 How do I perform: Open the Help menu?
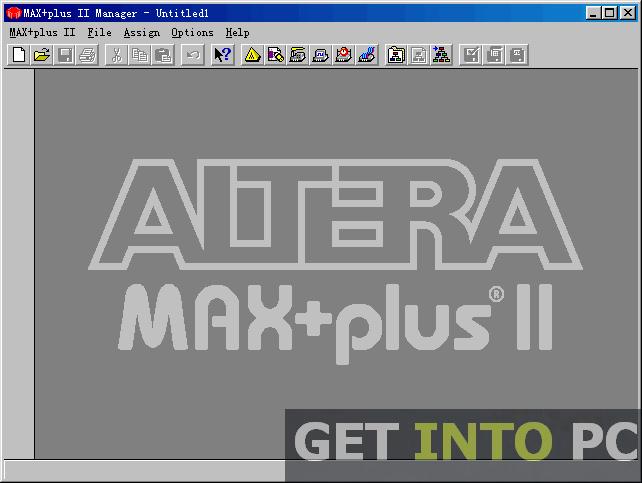click(x=237, y=32)
